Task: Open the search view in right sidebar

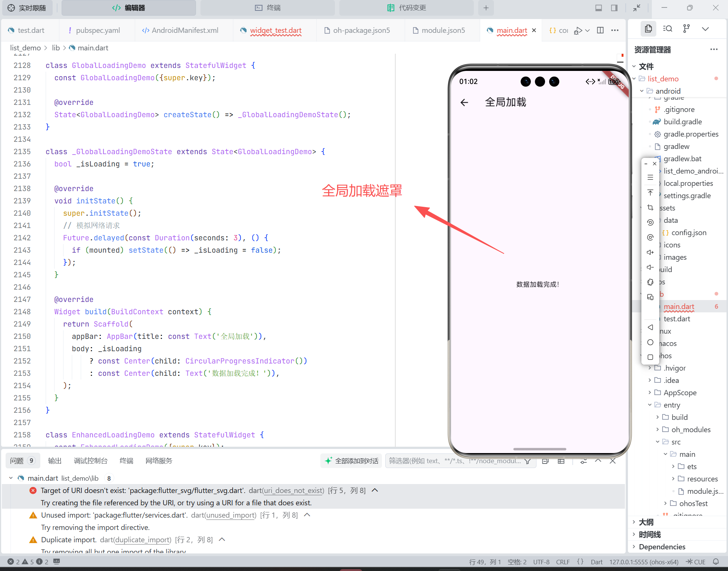Action: pos(668,29)
